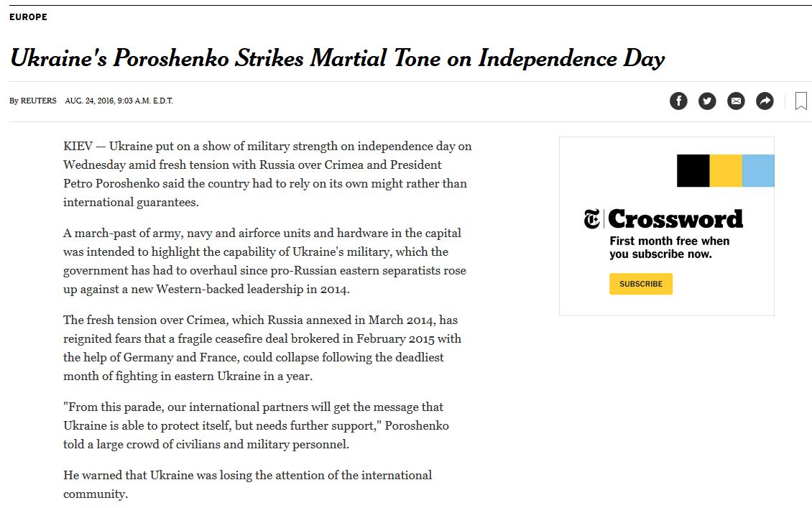812x508 pixels.
Task: Click the paragraph starting 'He warned'
Action: pos(247,484)
